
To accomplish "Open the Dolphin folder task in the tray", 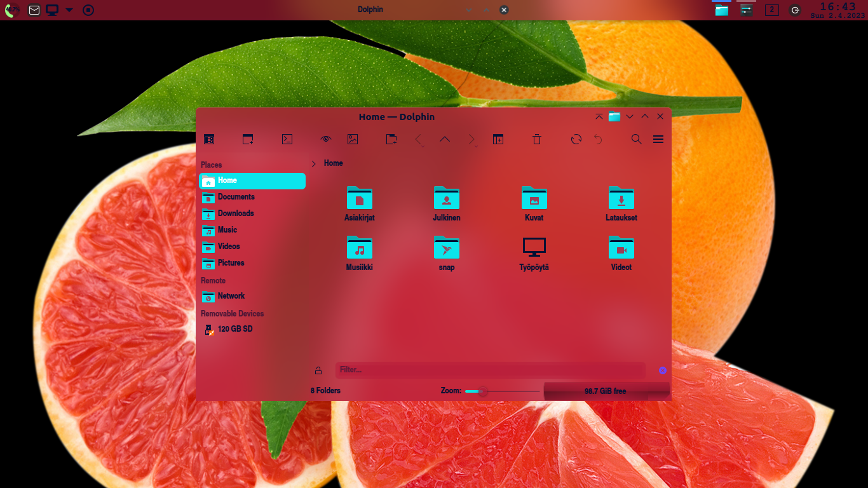I will (721, 10).
